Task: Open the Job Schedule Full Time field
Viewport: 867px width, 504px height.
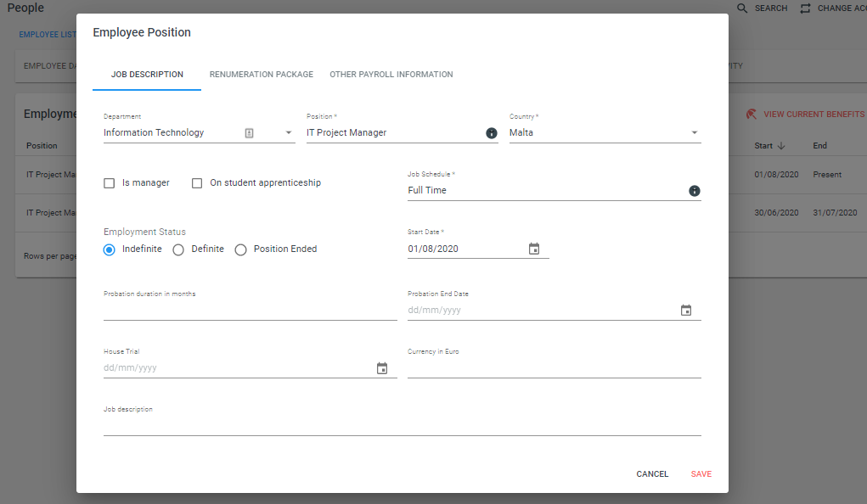Action: point(554,190)
